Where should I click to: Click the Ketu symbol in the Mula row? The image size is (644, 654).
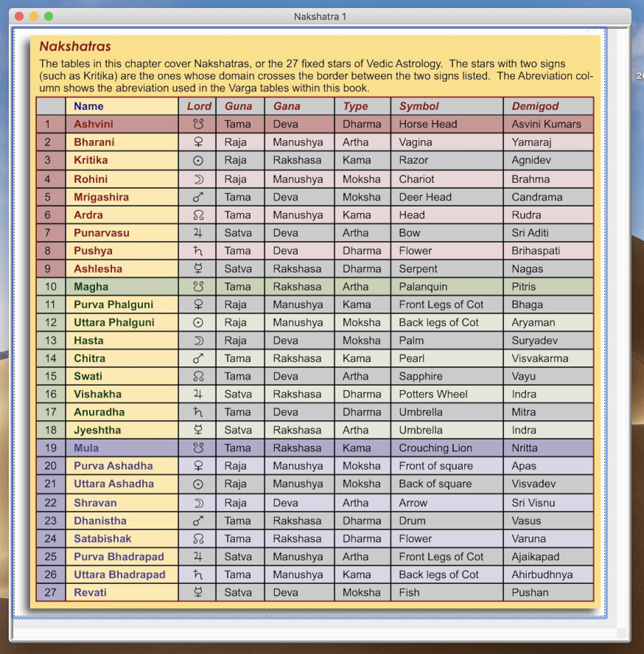[197, 448]
